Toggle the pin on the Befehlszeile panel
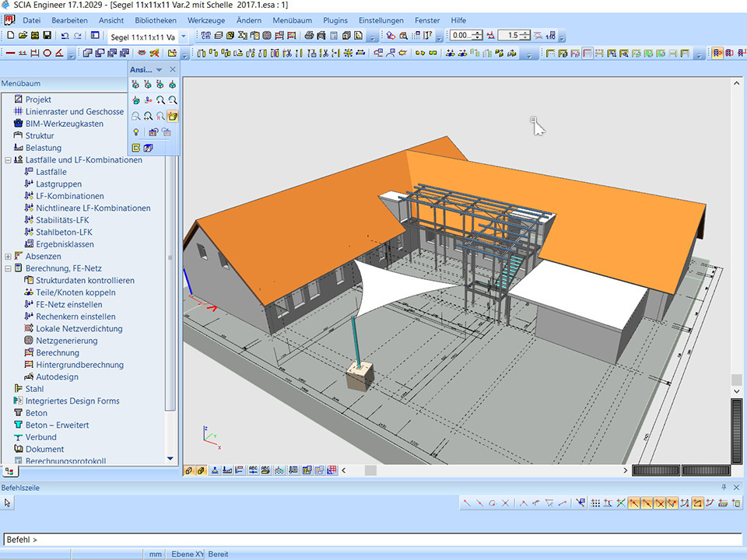The image size is (747, 560). [724, 488]
